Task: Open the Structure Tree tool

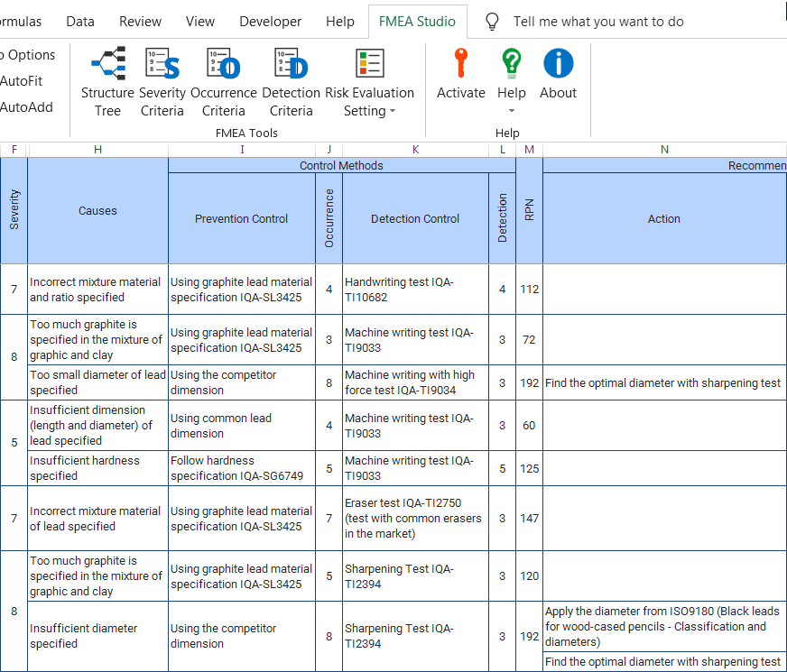Action: tap(107, 77)
